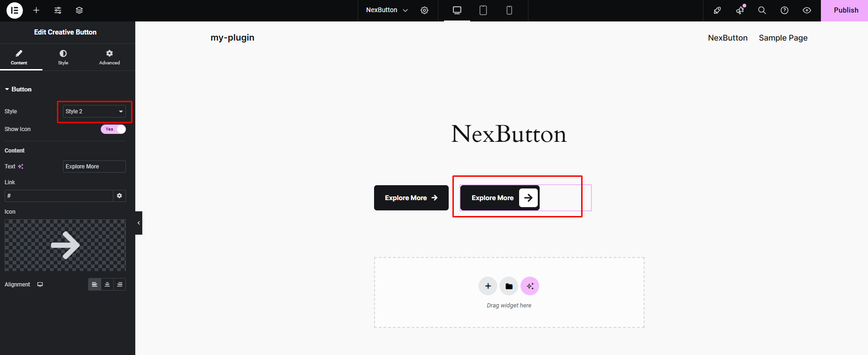Open the Style 2 dropdown
Screen dimensions: 868x355
click(94, 111)
